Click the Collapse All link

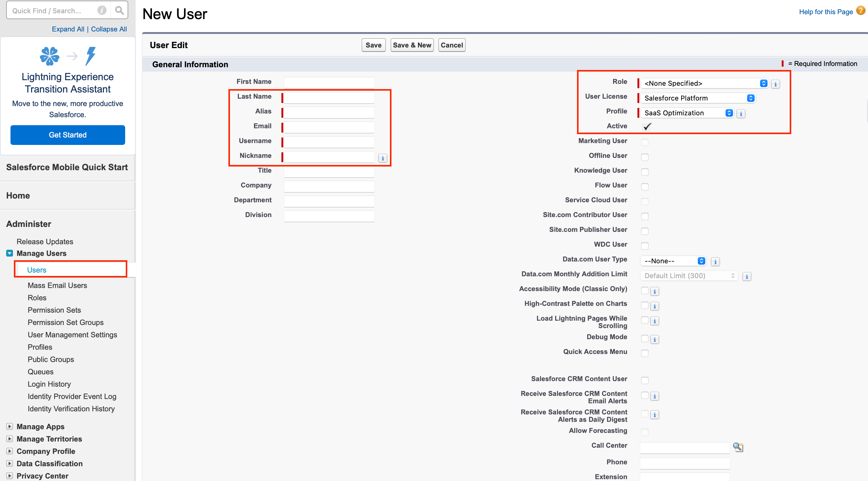[108, 29]
